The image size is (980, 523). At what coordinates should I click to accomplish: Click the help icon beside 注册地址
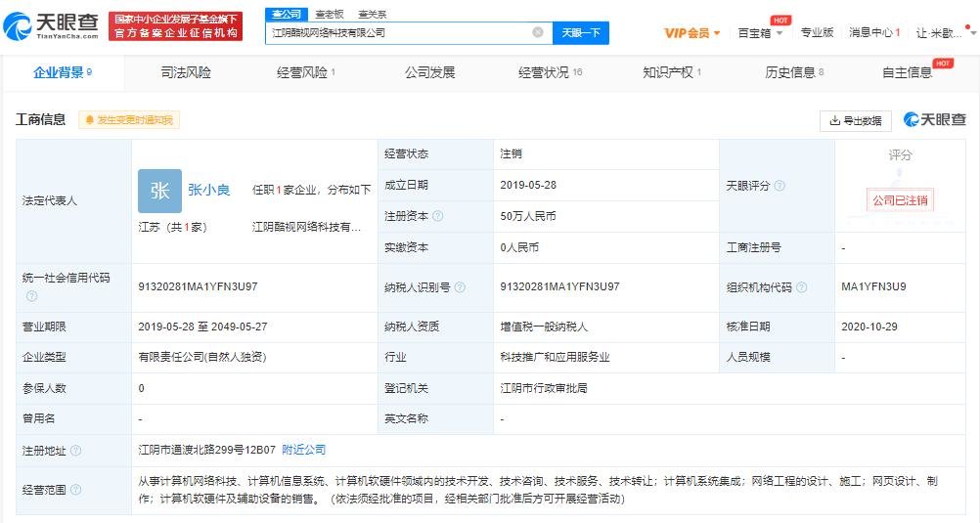(x=75, y=451)
